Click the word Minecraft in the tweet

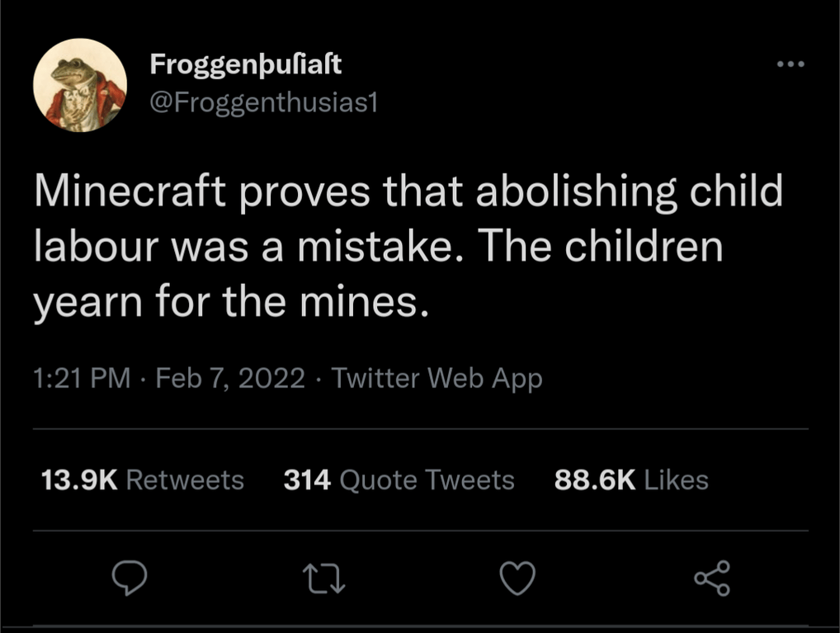(130, 191)
